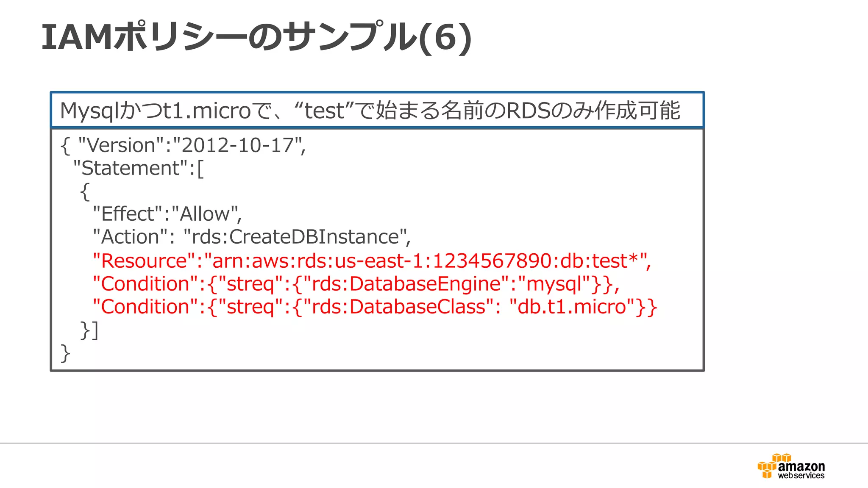The image size is (868, 488).
Task: Click the blue-bordered description heading box
Action: point(377,110)
